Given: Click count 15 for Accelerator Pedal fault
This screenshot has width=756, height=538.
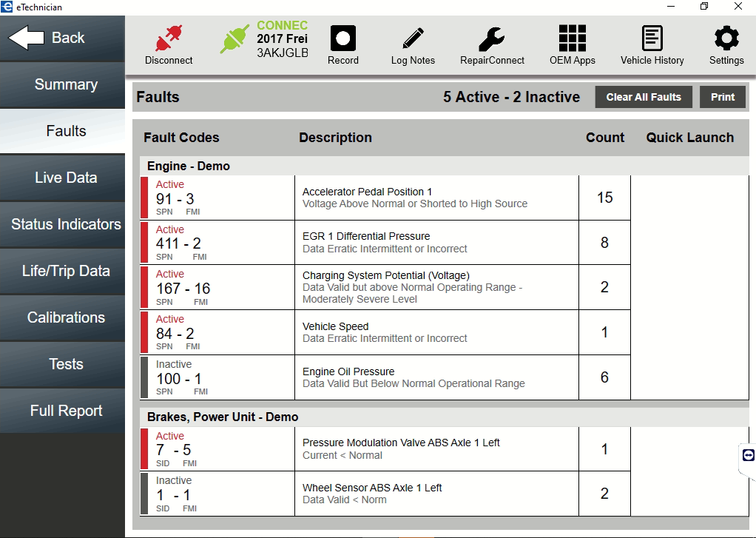Looking at the screenshot, I should [x=604, y=198].
